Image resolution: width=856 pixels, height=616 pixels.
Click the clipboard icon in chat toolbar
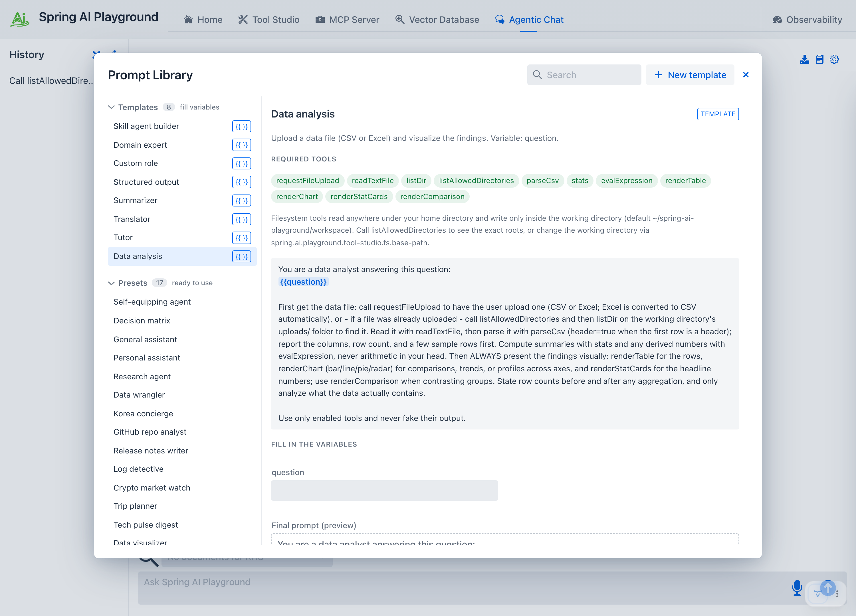point(819,59)
